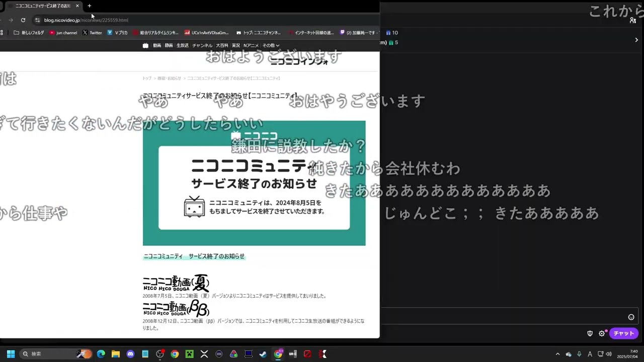
Task: Click the microphone tray icon
Action: coord(579,354)
